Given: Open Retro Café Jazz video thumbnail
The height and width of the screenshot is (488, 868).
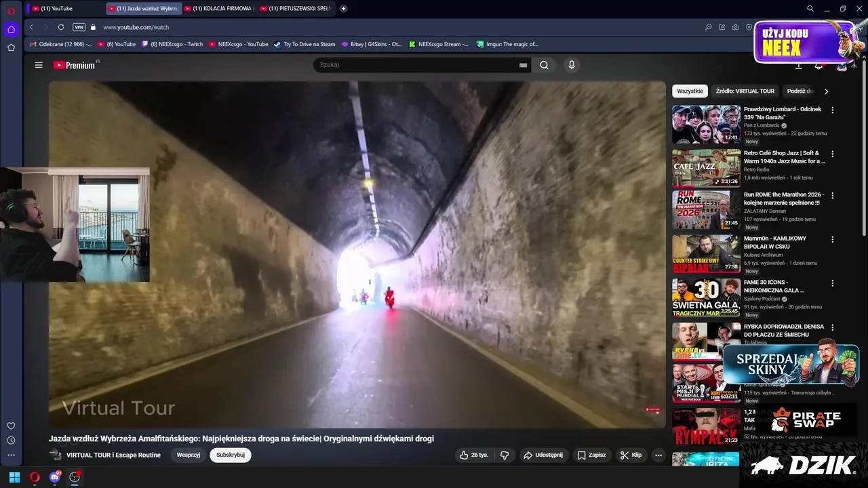Looking at the screenshot, I should (706, 168).
